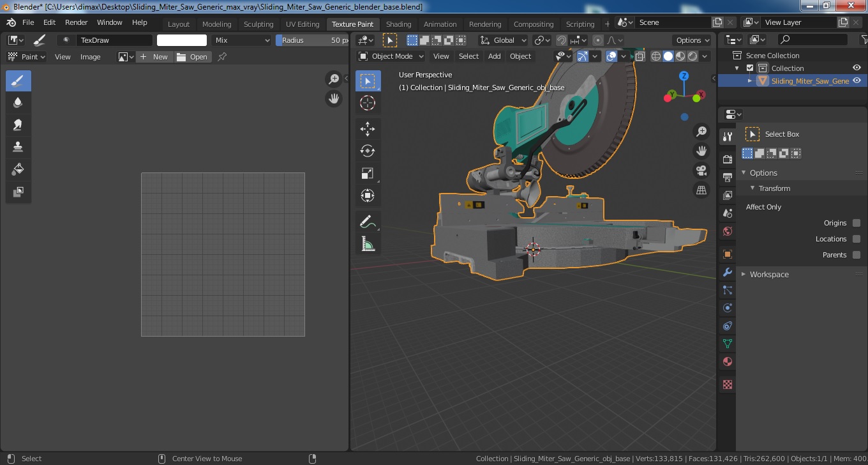Collapse the Transform subpanel
Image resolution: width=868 pixels, height=465 pixels.
pos(752,188)
